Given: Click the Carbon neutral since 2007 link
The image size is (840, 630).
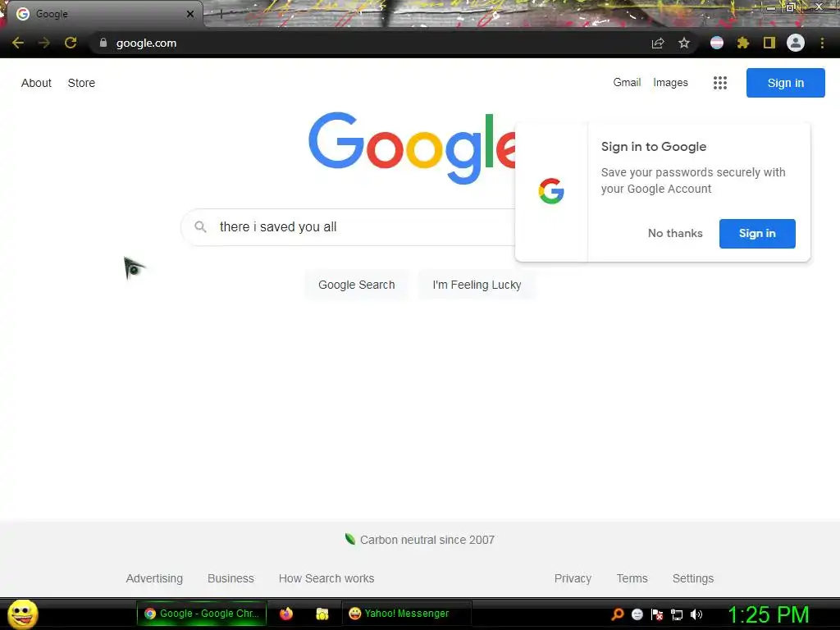Looking at the screenshot, I should coord(427,540).
